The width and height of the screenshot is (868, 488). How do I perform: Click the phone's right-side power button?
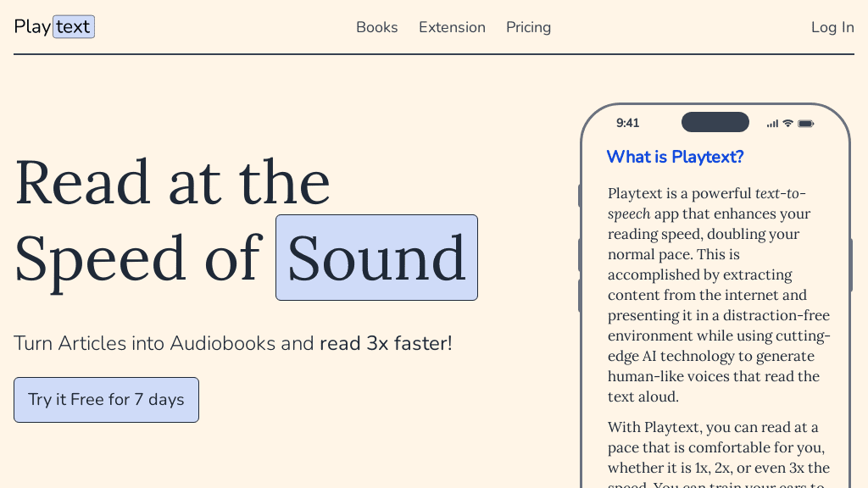[x=851, y=265]
